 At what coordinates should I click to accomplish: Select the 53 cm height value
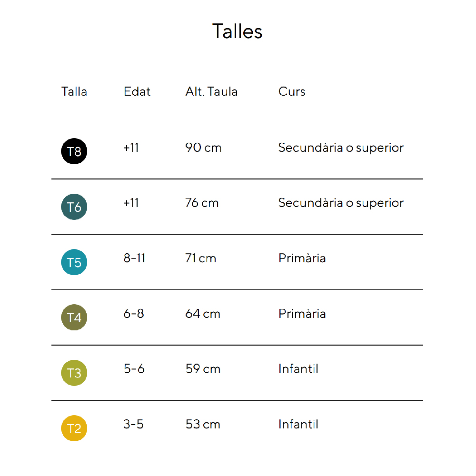click(203, 424)
